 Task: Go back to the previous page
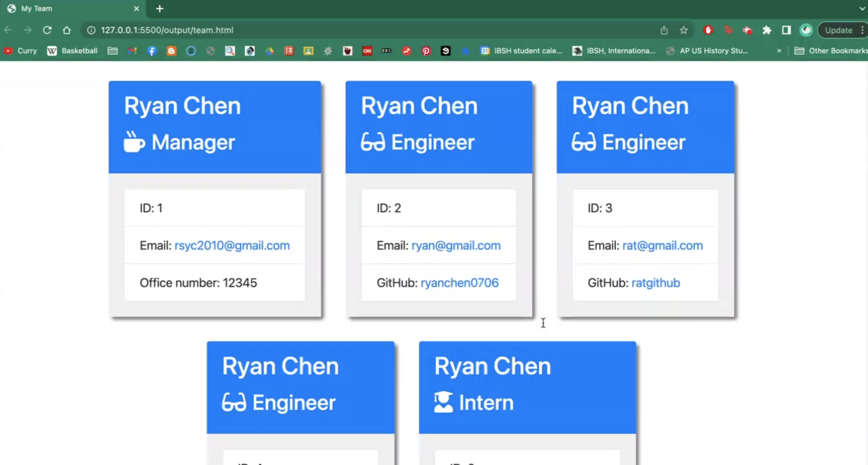click(x=8, y=30)
